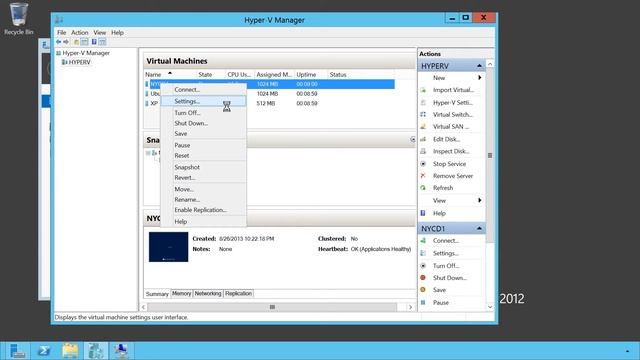
Task: Launch PowerShell from the taskbar
Action: (x=44, y=351)
